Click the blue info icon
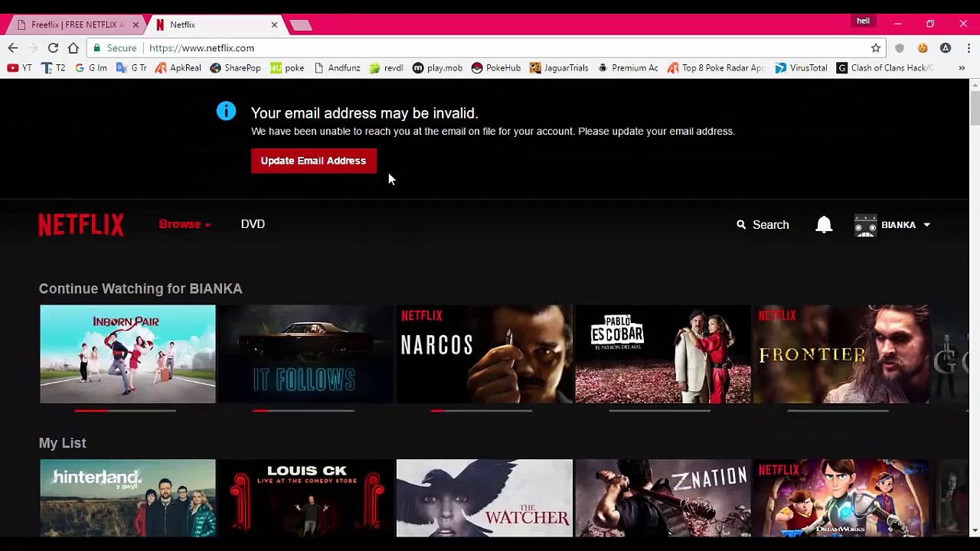980x551 pixels. coord(226,111)
